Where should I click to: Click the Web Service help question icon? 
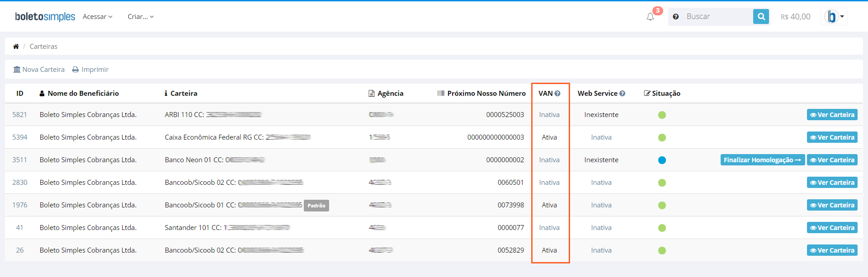coord(622,94)
